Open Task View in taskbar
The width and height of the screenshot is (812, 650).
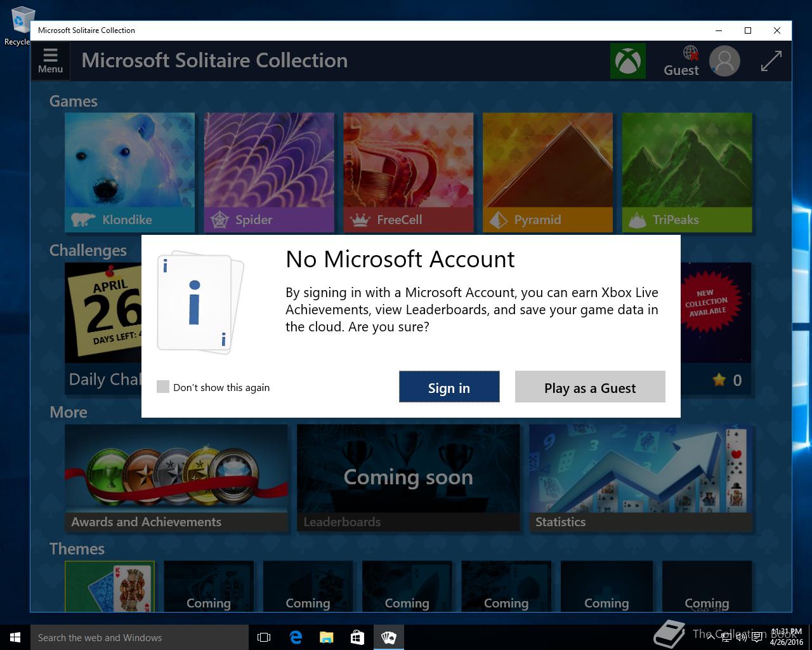(264, 637)
